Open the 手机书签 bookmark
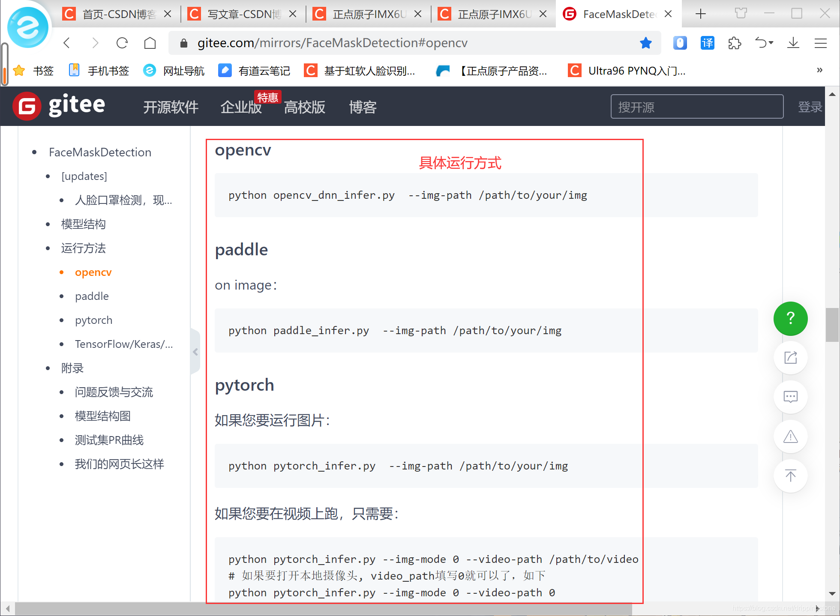Viewport: 840px width, 616px height. point(99,71)
